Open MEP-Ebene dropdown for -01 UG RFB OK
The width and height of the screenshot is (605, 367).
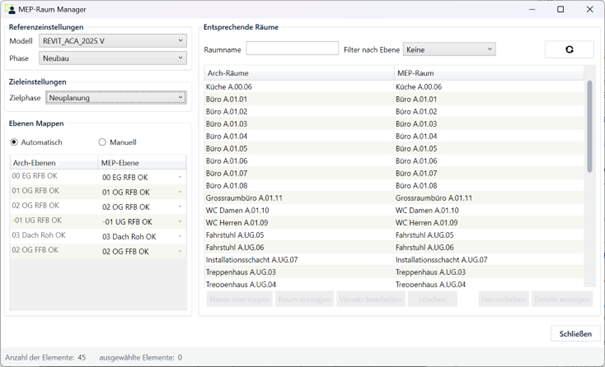click(x=143, y=222)
